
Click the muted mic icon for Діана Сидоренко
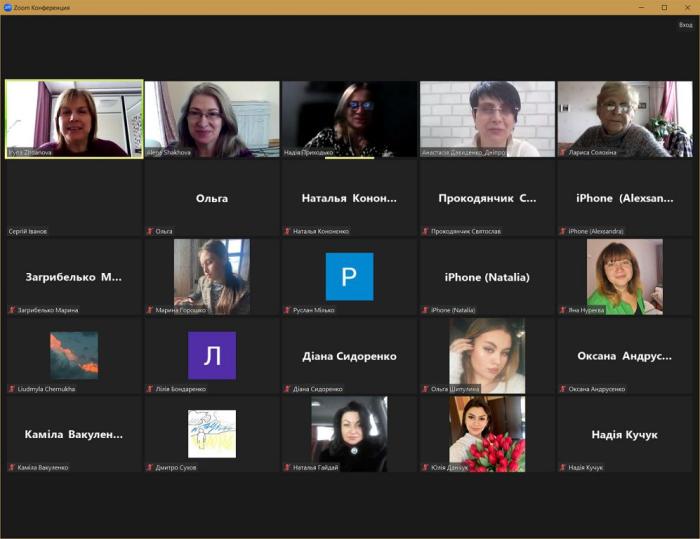click(288, 389)
